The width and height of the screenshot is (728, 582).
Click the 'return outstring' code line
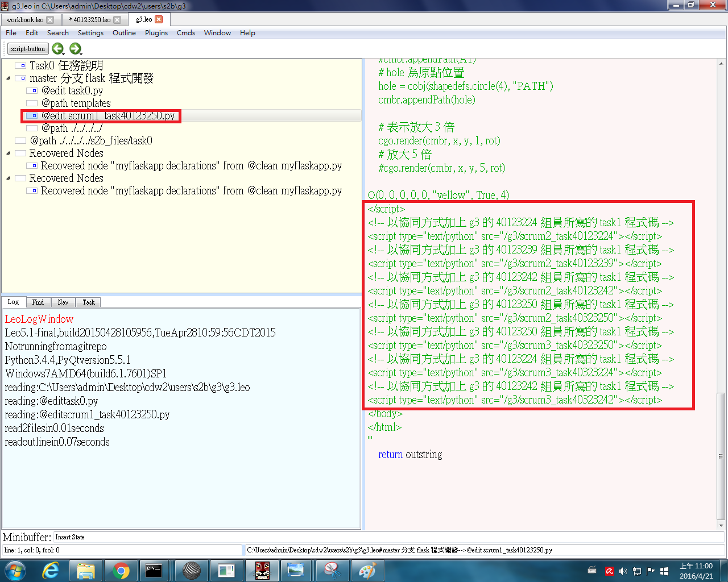point(410,455)
